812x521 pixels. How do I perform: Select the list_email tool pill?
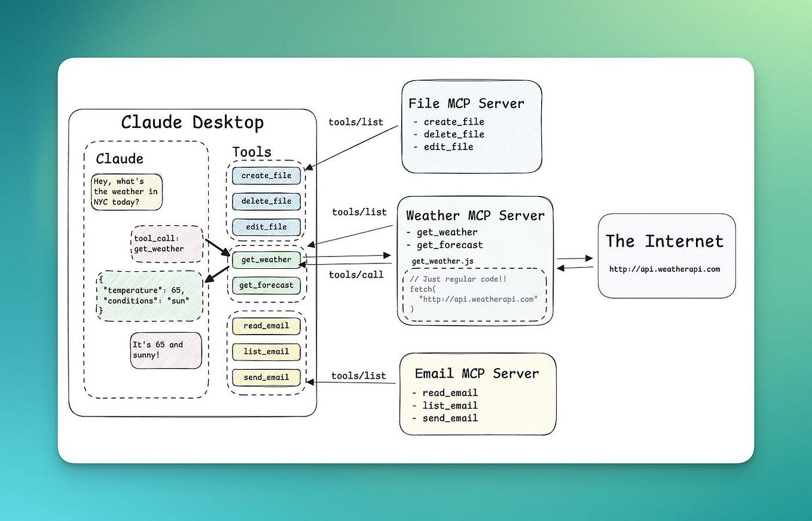[x=265, y=352]
